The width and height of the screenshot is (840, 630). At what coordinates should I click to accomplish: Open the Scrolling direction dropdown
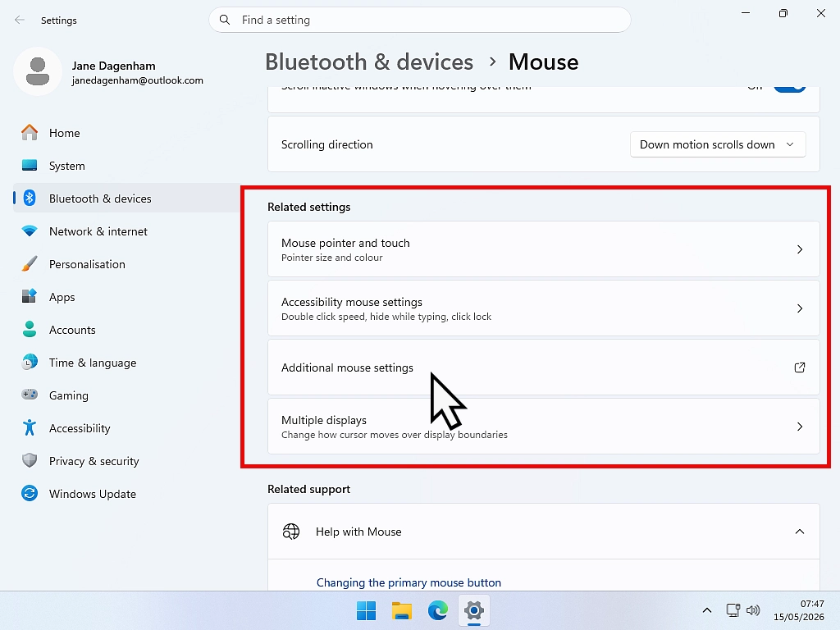coord(718,144)
